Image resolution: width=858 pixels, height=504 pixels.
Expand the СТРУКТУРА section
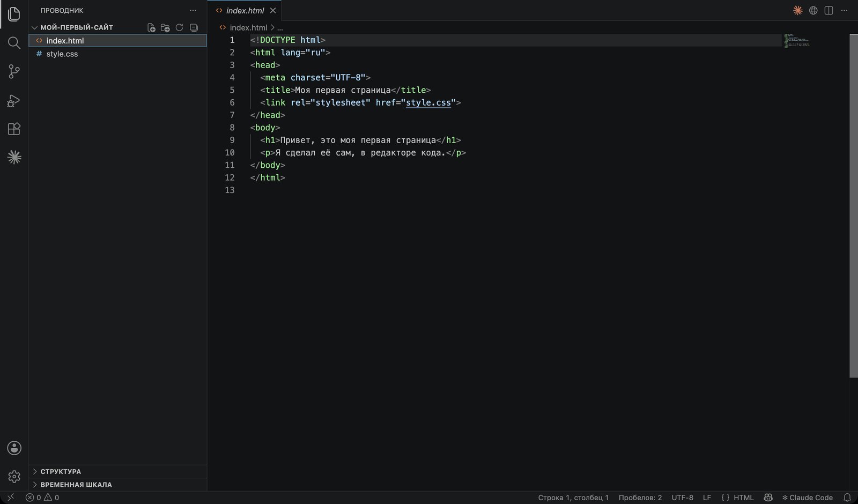(x=117, y=471)
